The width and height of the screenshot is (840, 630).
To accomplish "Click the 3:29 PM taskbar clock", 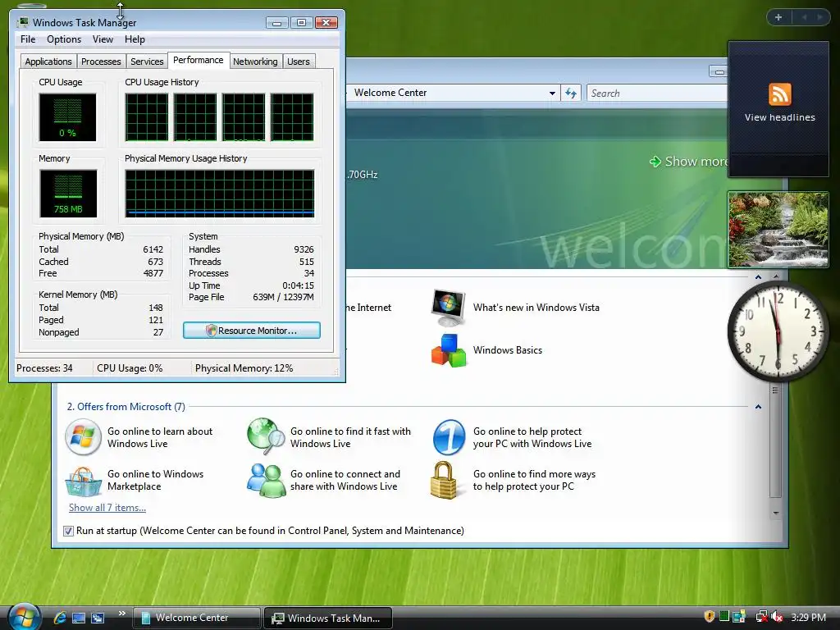I will (x=808, y=617).
